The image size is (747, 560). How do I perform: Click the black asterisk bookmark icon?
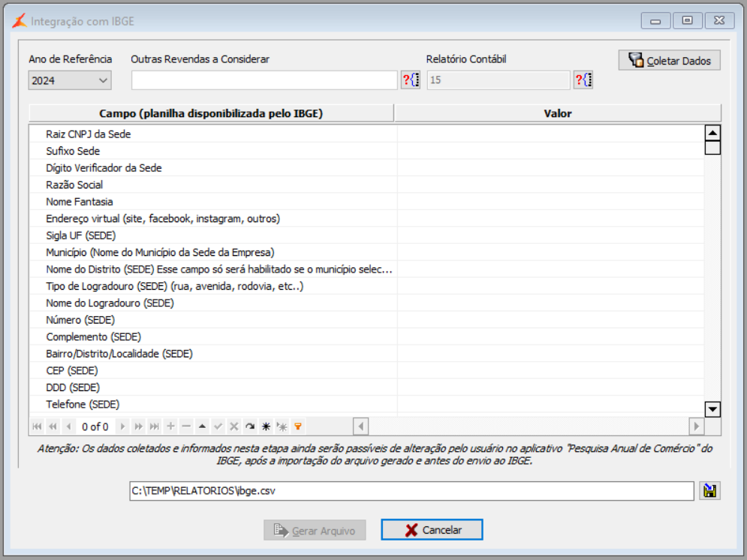[266, 426]
